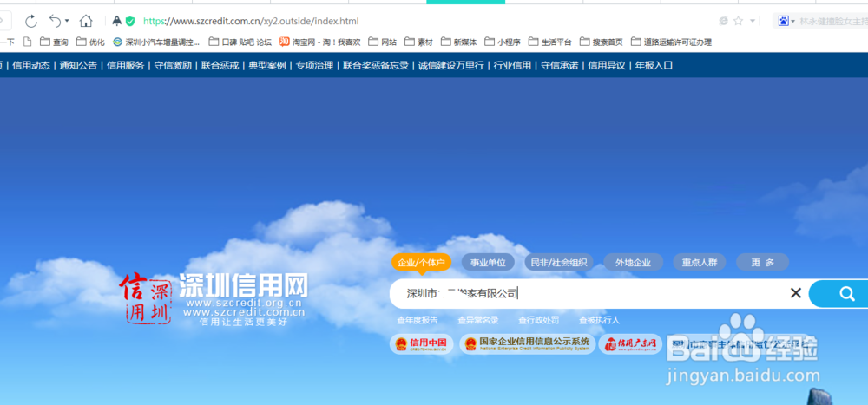Bookmark this page with the star icon

tap(738, 21)
